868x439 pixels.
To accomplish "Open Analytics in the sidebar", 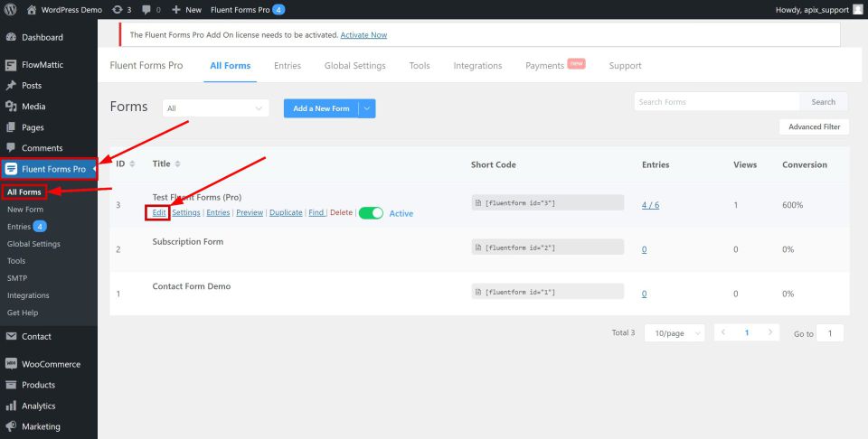I will 38,406.
